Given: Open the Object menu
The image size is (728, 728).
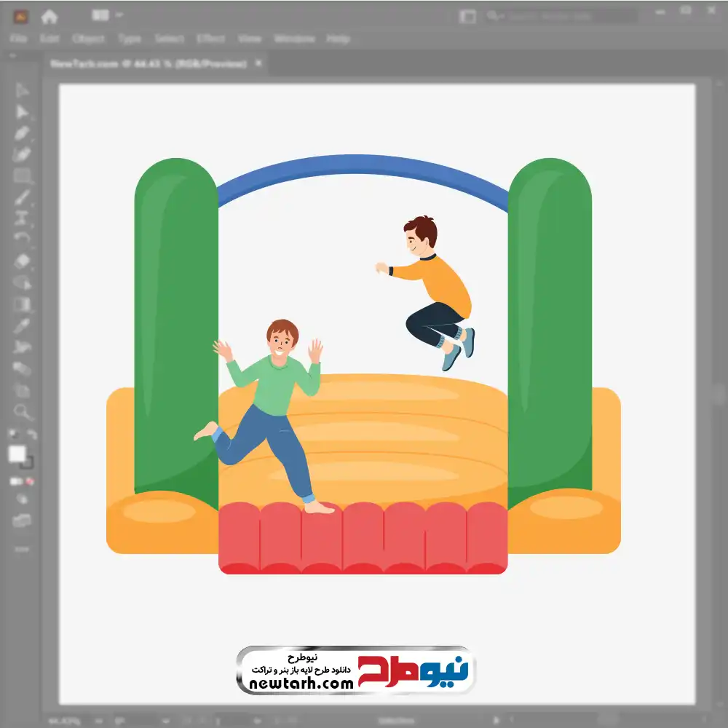Looking at the screenshot, I should pos(88,39).
